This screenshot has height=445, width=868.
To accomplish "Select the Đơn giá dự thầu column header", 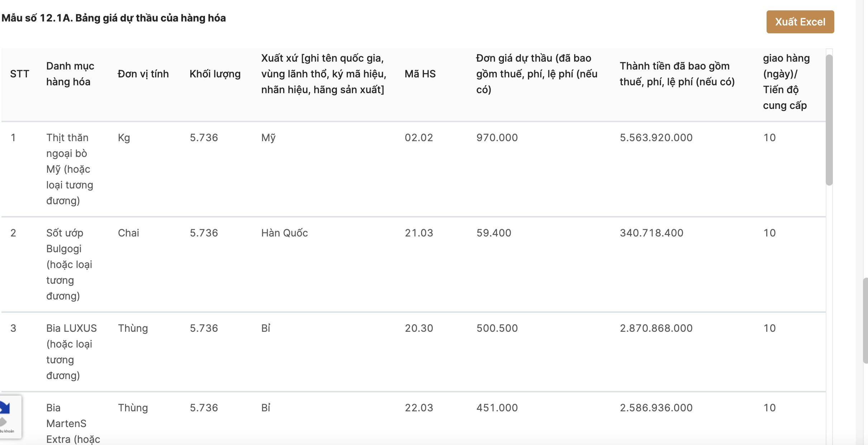I will click(536, 74).
